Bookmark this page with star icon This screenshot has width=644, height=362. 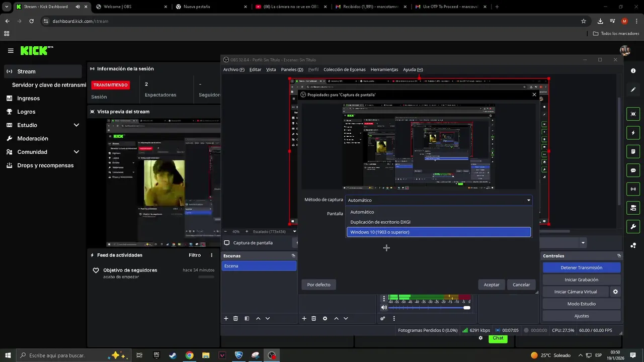pyautogui.click(x=584, y=21)
